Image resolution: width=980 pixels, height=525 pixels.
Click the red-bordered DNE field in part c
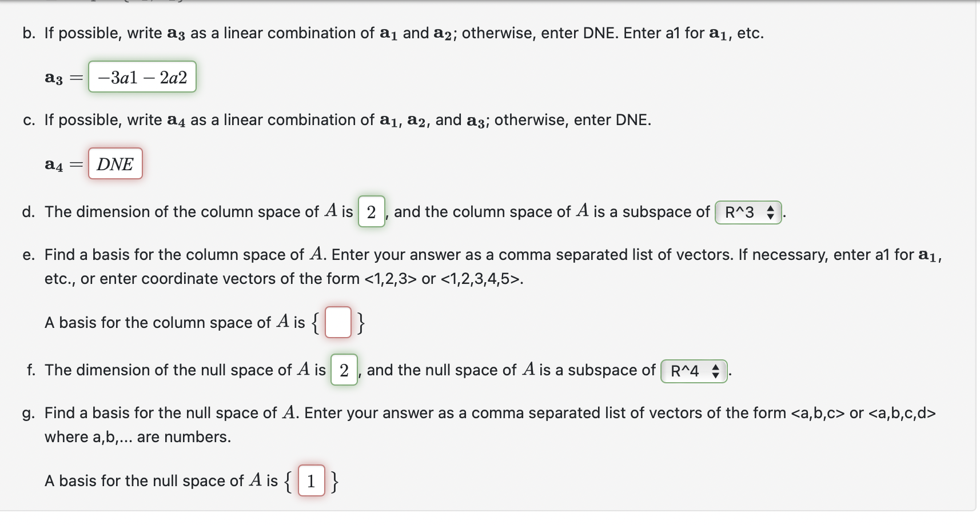pos(114,164)
